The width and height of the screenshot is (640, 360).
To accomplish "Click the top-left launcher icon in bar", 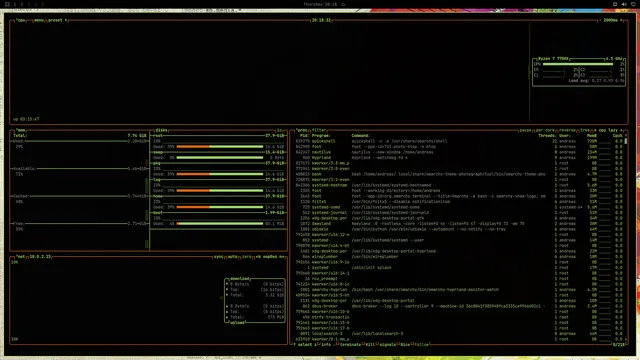I will (x=7, y=4).
